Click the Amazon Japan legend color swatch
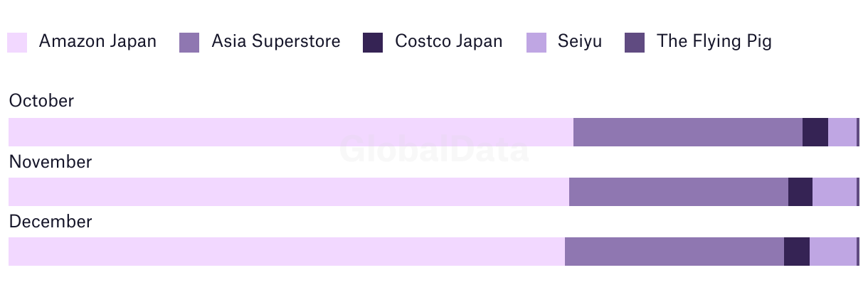Screen dimensions: 868x297 (17, 43)
